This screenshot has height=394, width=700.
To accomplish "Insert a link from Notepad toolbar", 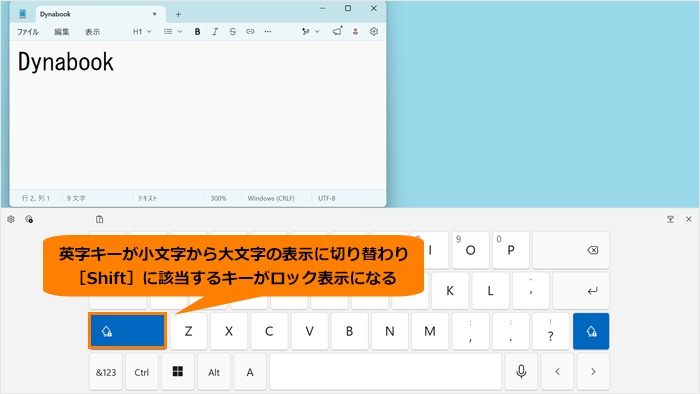I will tap(250, 32).
